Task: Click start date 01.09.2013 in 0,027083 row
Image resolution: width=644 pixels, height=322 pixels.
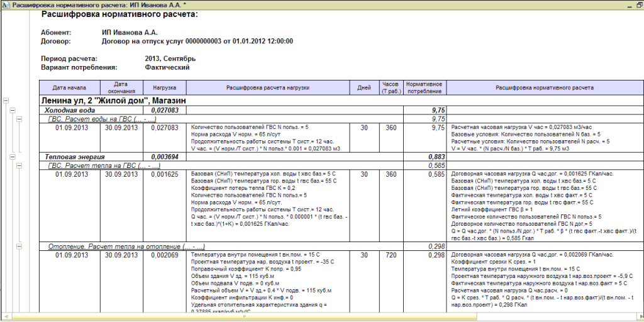Action: tap(72, 128)
